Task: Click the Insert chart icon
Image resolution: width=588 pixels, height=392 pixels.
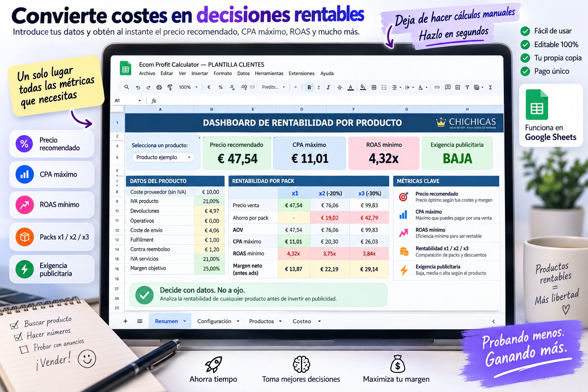Action: pyautogui.click(x=457, y=87)
